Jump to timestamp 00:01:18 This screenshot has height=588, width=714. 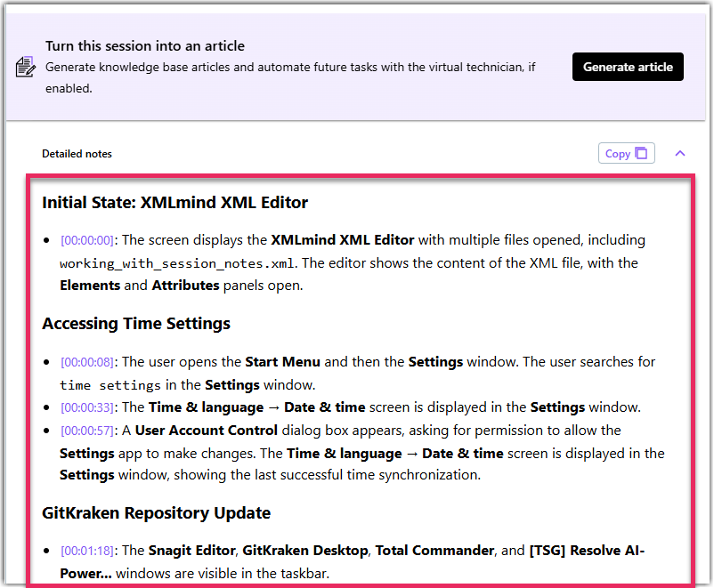point(87,552)
